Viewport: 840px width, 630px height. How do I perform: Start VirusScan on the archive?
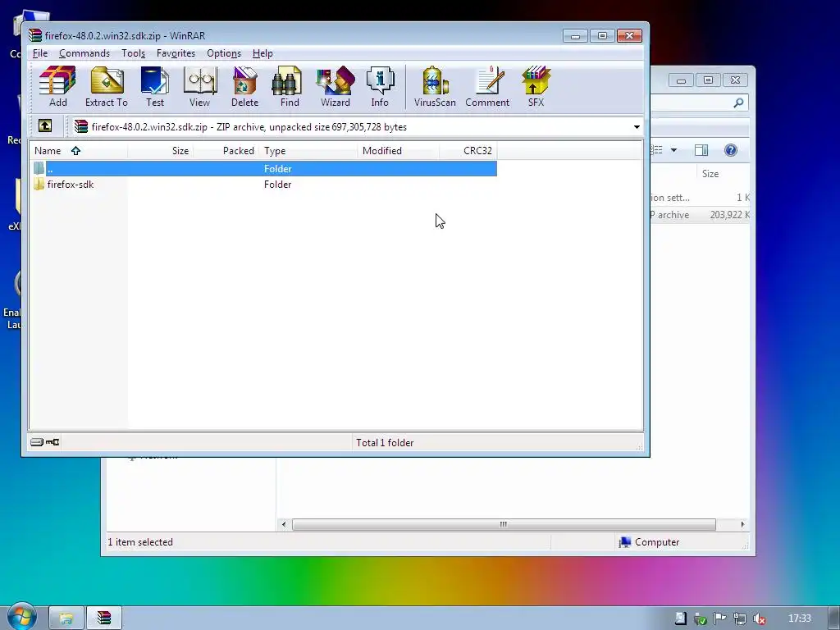coord(435,86)
